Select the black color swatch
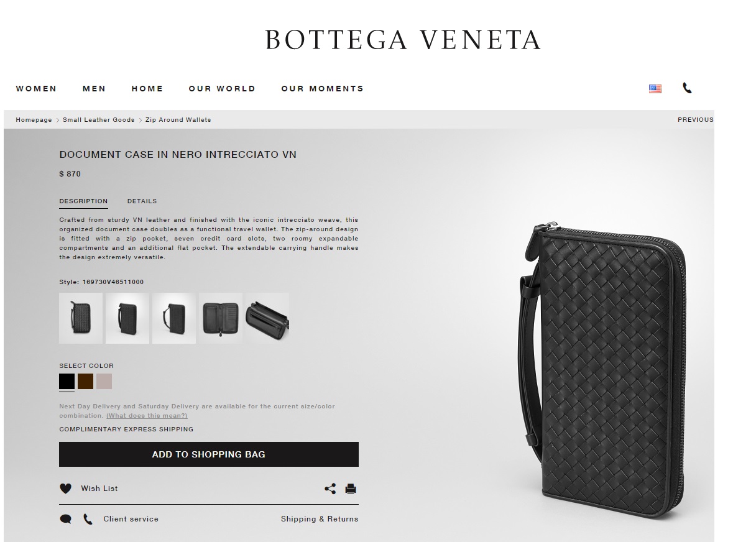Image resolution: width=756 pixels, height=542 pixels. click(x=67, y=381)
